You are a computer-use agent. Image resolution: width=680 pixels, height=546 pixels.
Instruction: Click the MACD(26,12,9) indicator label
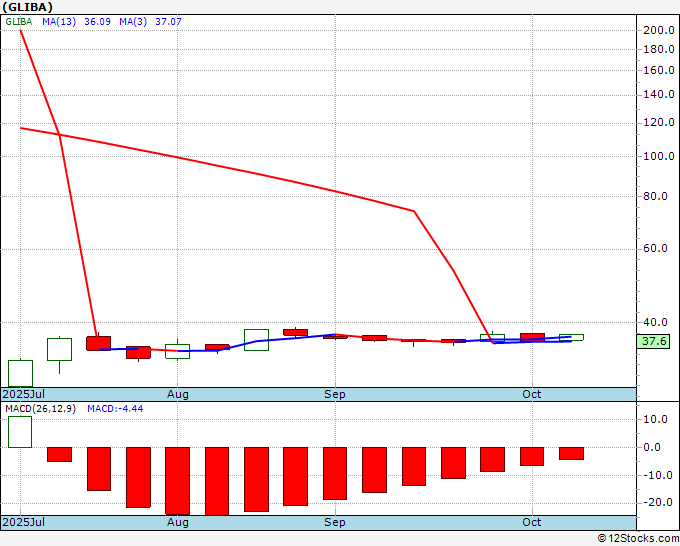pos(40,409)
